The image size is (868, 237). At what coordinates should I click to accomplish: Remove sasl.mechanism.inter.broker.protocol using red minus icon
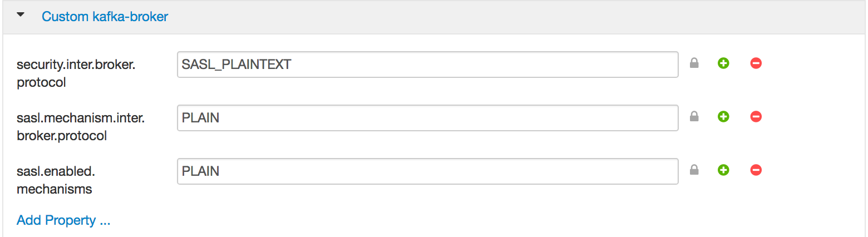(x=756, y=117)
